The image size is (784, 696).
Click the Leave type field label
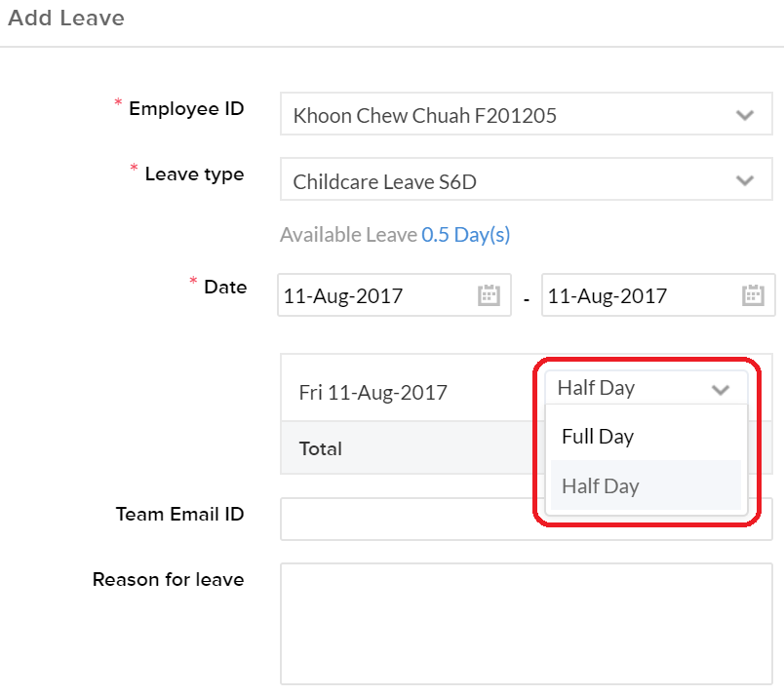pos(194,174)
